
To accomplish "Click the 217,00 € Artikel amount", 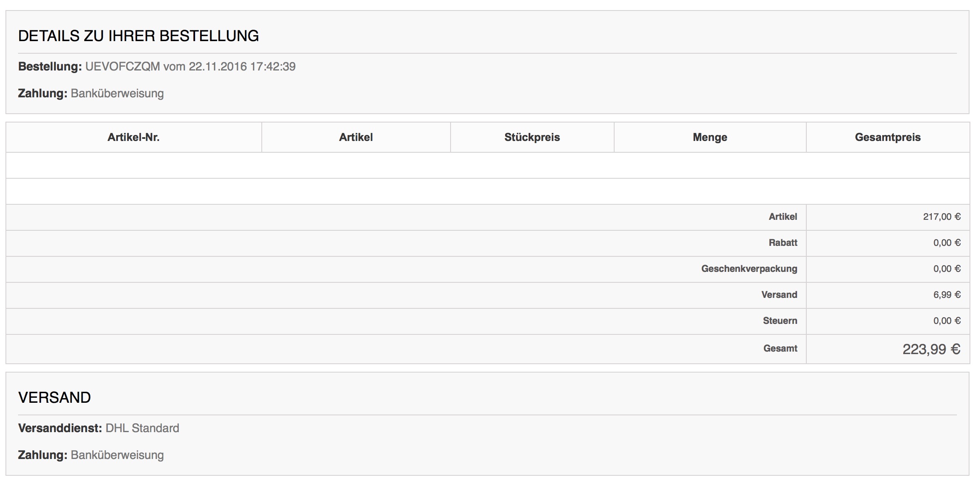I will tap(941, 217).
